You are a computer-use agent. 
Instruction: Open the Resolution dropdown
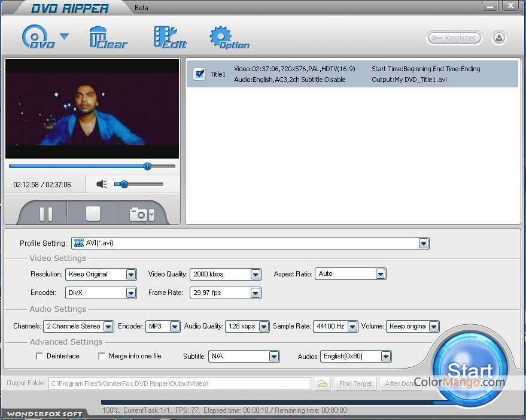pos(131,275)
